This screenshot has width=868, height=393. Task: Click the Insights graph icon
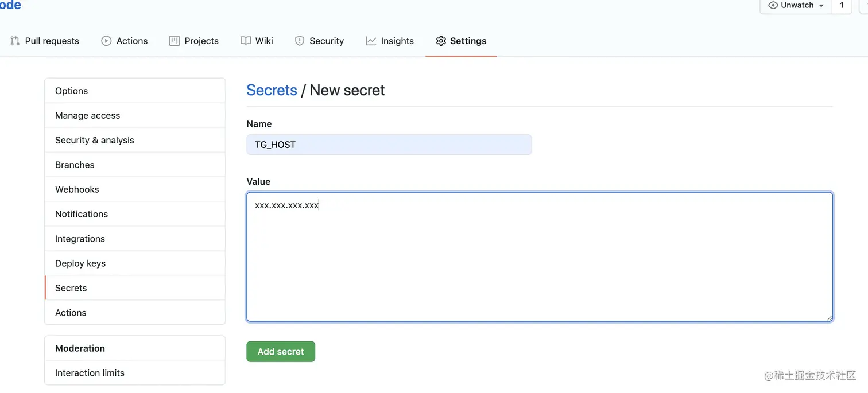click(371, 41)
